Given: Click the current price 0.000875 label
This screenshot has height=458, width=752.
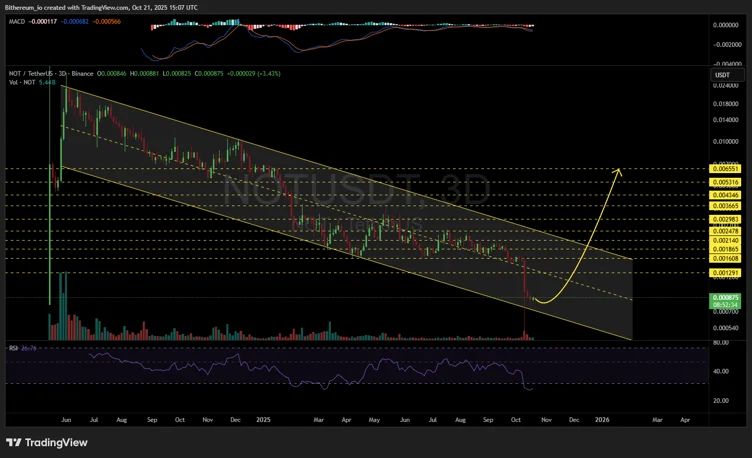Looking at the screenshot, I should pyautogui.click(x=721, y=298).
